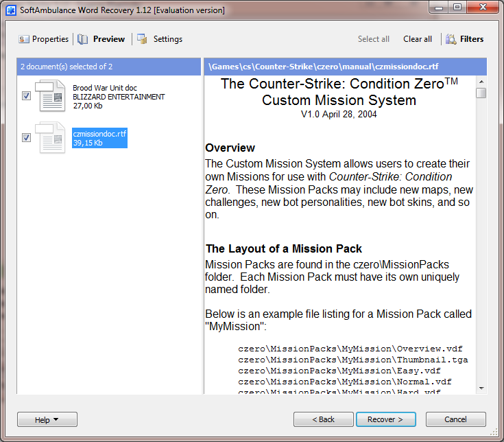Open Settings toolbar label
The height and width of the screenshot is (442, 504).
168,39
